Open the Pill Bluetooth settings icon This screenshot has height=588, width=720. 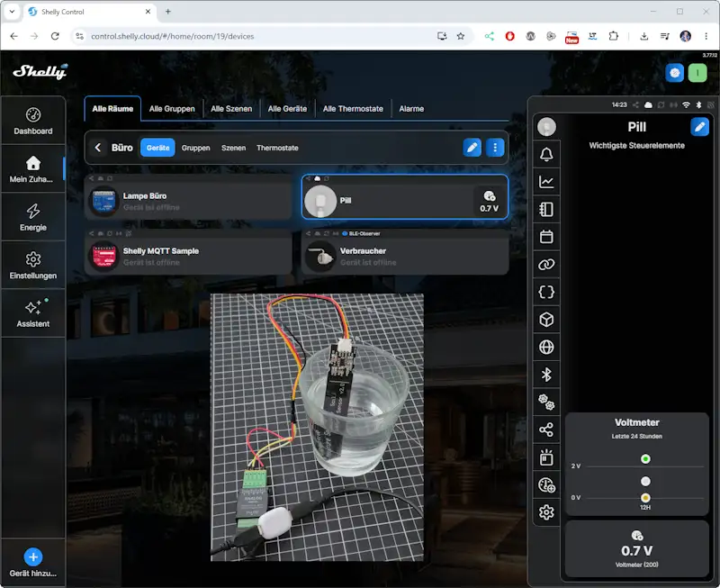[546, 375]
